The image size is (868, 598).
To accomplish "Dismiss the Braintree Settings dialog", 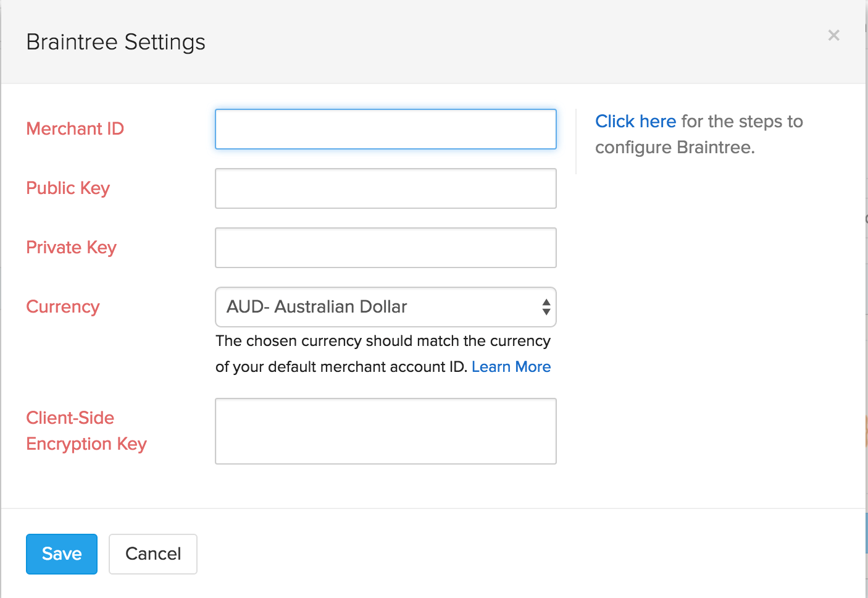I will 833,35.
